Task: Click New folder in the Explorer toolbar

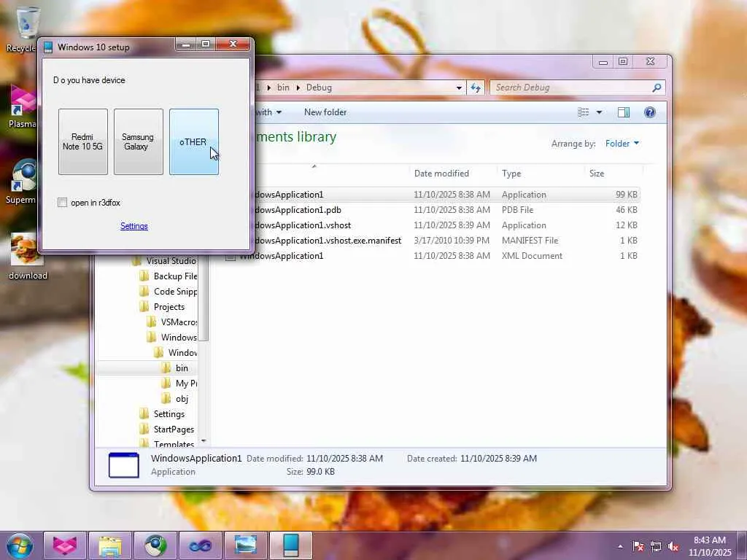Action: tap(325, 112)
